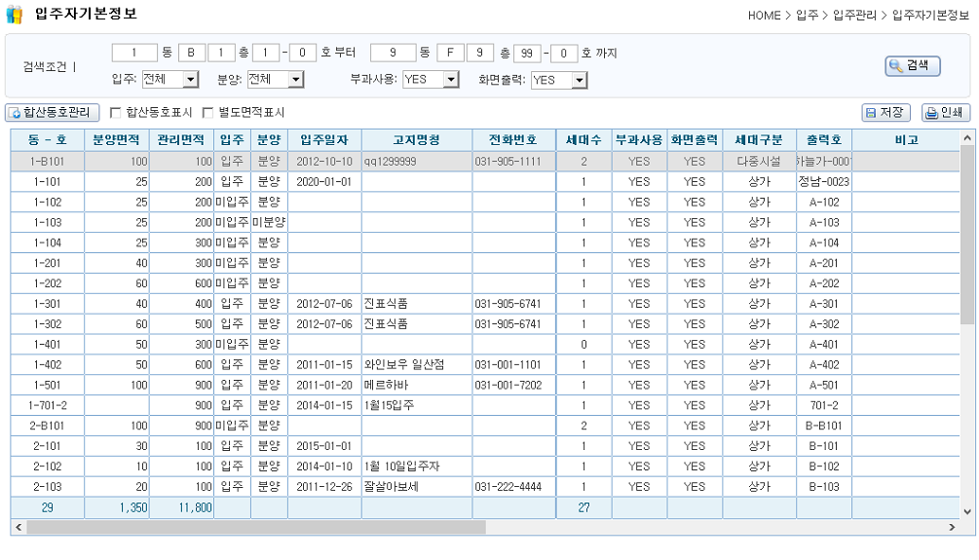The image size is (979, 560).
Task: Open 입주 breadcrumb link
Action: click(807, 15)
